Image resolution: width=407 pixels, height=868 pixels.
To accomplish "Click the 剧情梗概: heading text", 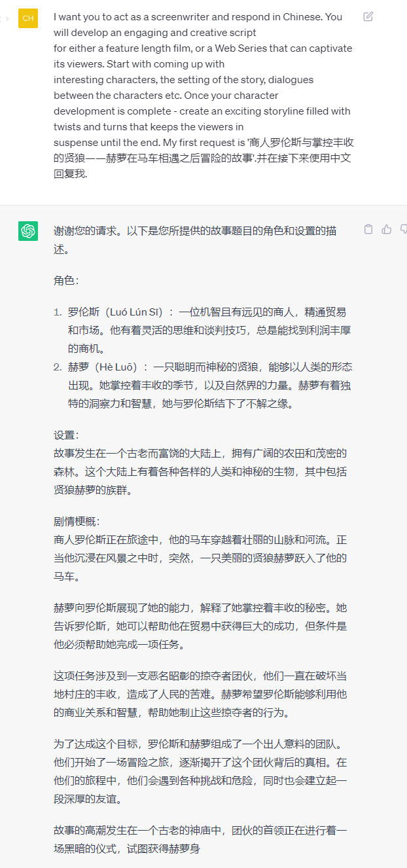I will pos(77,521).
